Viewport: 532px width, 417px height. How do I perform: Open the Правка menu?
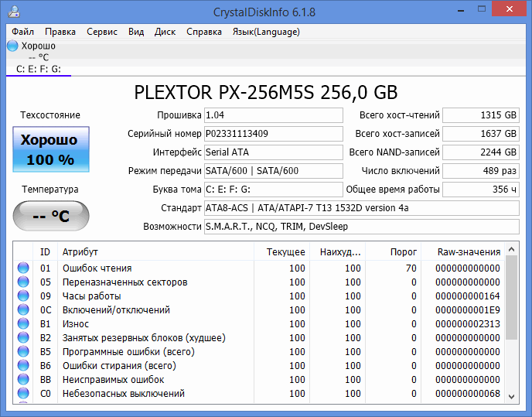click(x=60, y=32)
